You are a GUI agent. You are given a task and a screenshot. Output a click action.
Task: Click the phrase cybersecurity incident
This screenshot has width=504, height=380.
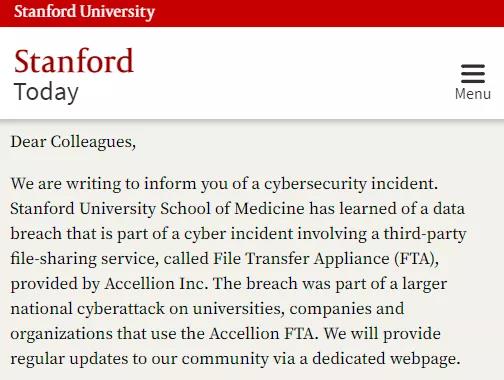click(351, 184)
